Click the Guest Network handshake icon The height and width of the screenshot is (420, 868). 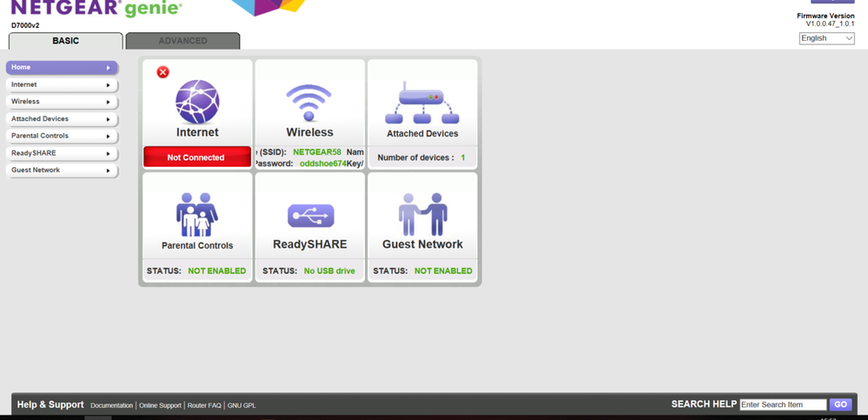(423, 215)
